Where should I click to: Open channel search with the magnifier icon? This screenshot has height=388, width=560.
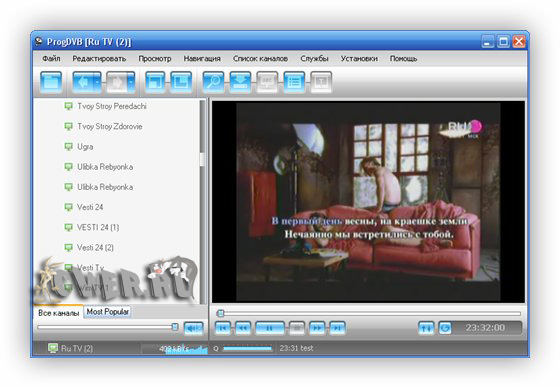[214, 82]
